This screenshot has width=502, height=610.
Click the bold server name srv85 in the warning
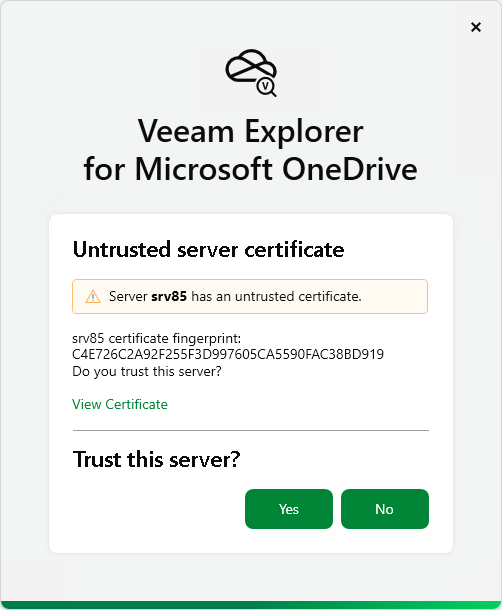(169, 296)
